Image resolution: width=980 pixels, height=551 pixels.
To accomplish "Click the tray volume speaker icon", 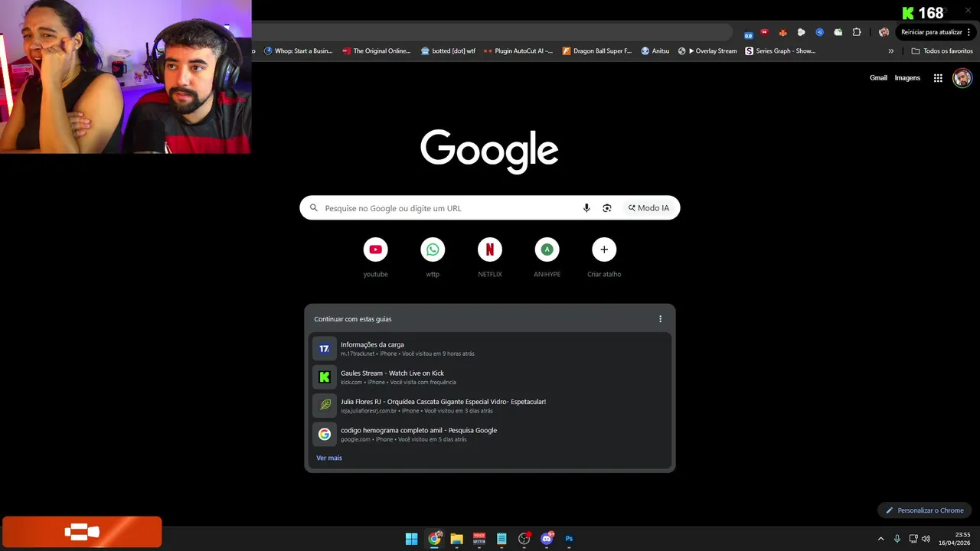I will pyautogui.click(x=926, y=539).
